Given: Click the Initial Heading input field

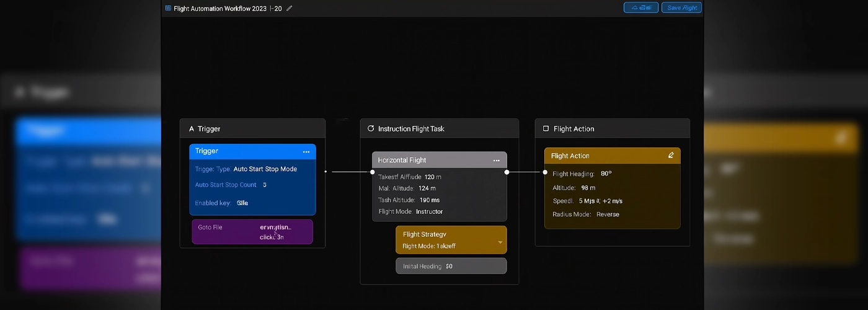Looking at the screenshot, I should (451, 266).
